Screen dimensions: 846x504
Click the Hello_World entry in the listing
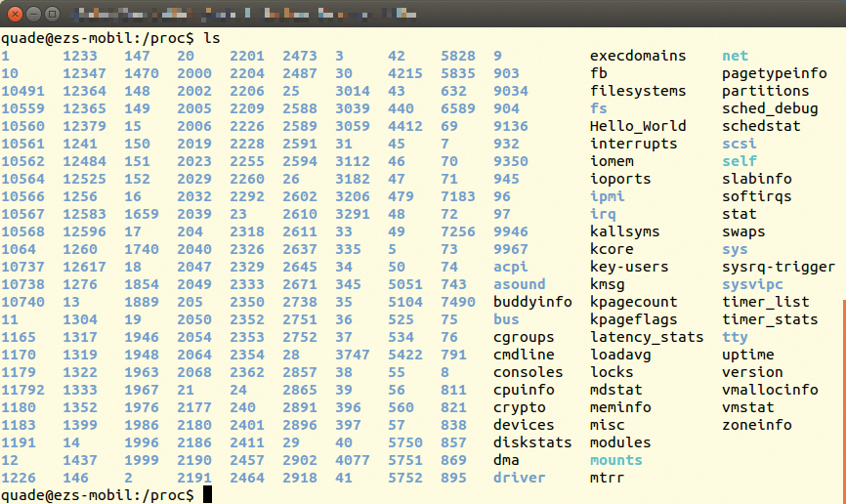638,126
